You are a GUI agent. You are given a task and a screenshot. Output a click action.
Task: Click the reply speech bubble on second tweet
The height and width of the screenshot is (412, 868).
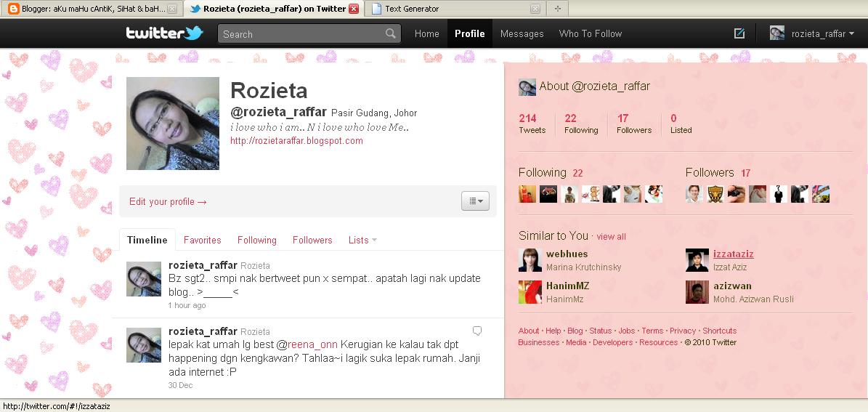click(x=476, y=331)
